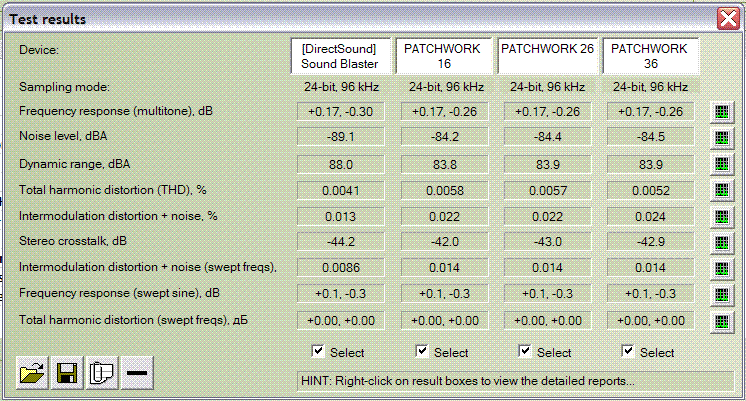Image resolution: width=746 pixels, height=401 pixels.
Task: Click the make report documents icon
Action: tap(102, 372)
